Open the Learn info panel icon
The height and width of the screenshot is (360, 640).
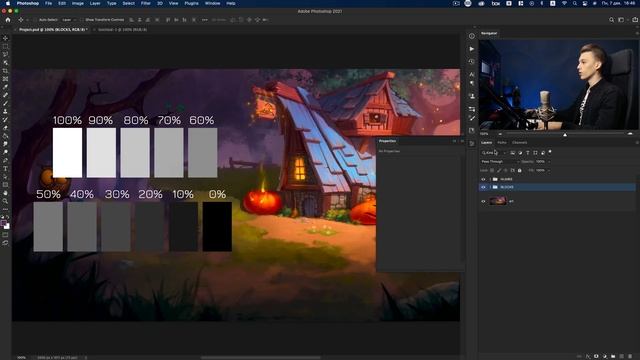click(472, 36)
